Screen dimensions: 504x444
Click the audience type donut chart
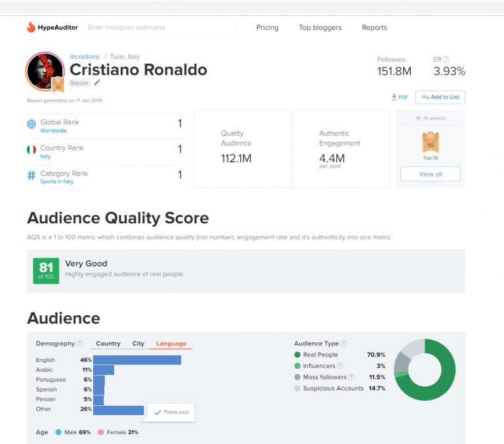tap(425, 370)
